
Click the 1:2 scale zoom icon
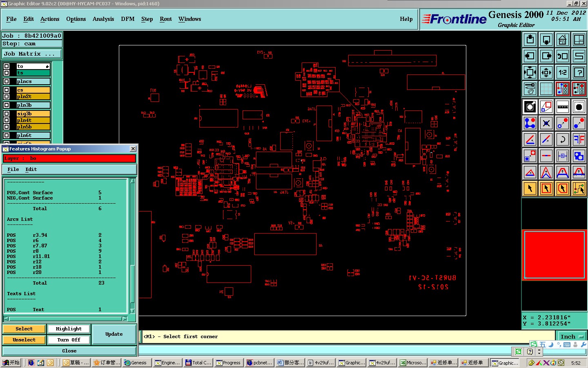[563, 72]
